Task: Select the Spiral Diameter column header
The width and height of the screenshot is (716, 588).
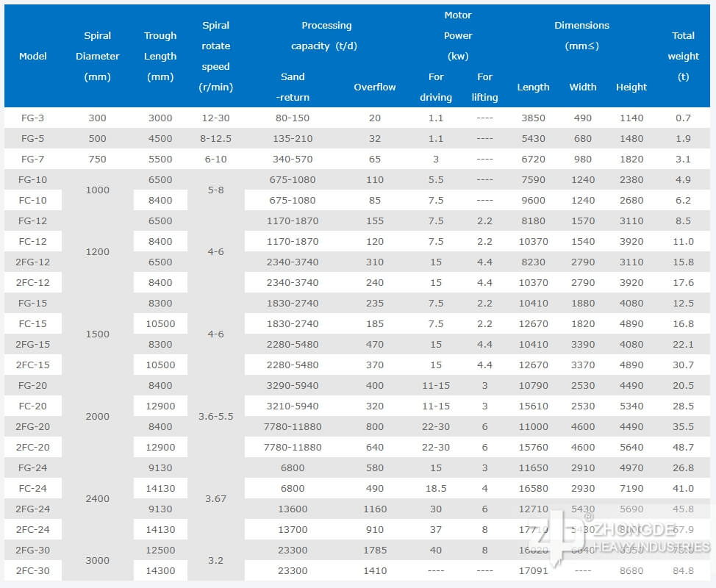Action: (x=97, y=56)
